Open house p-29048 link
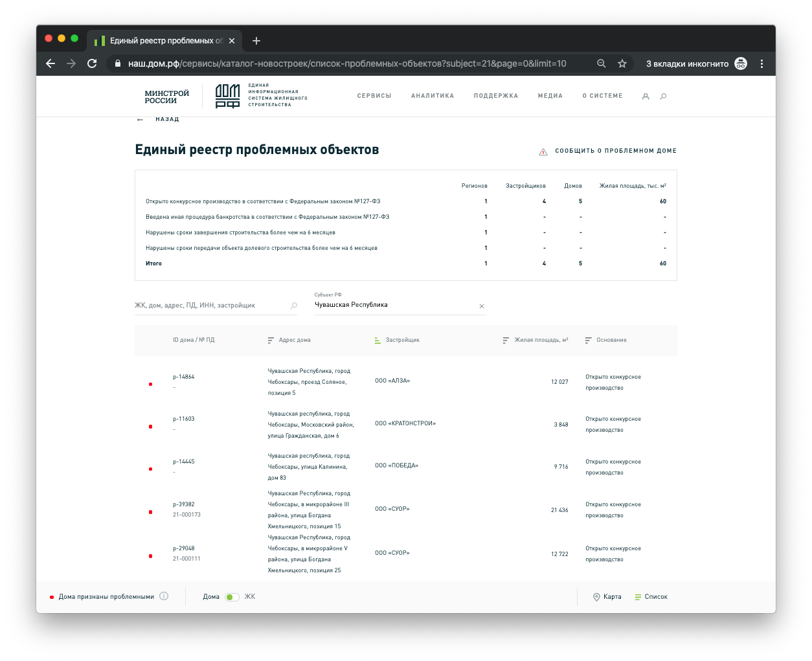Screen dimensions: 812x661 (184, 548)
